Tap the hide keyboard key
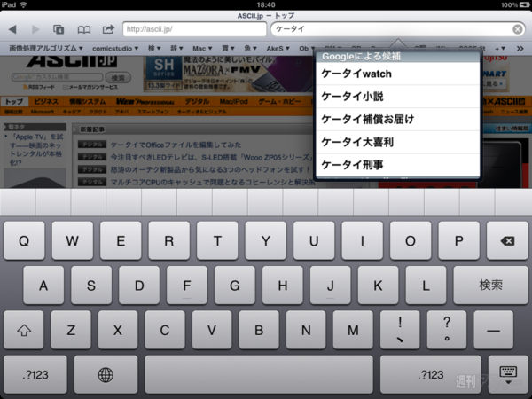The image size is (532, 399). [x=508, y=374]
